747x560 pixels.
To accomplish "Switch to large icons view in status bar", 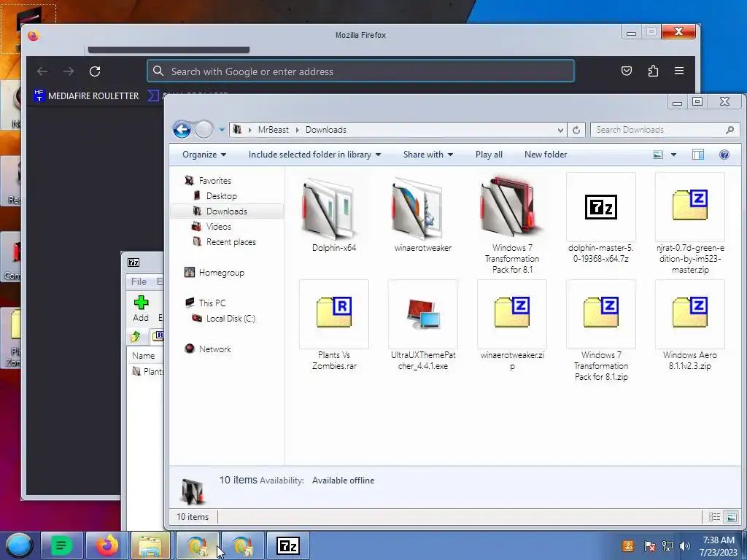I will pos(731,517).
